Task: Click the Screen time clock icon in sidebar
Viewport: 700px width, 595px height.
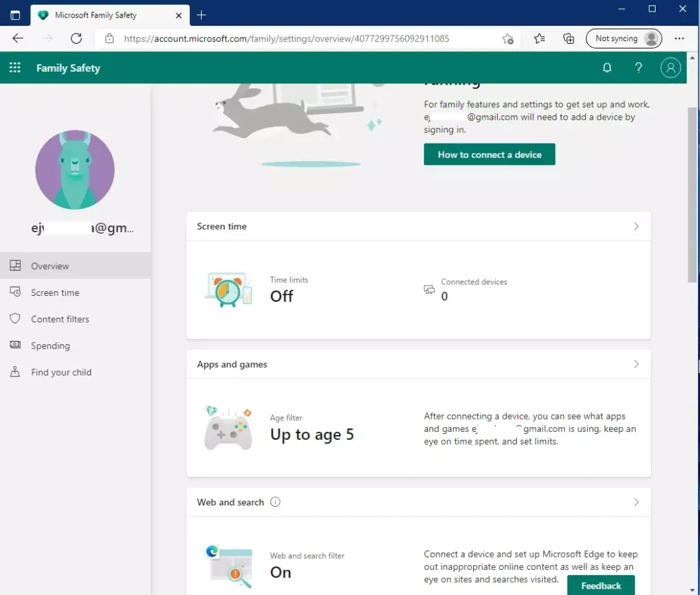Action: click(15, 292)
